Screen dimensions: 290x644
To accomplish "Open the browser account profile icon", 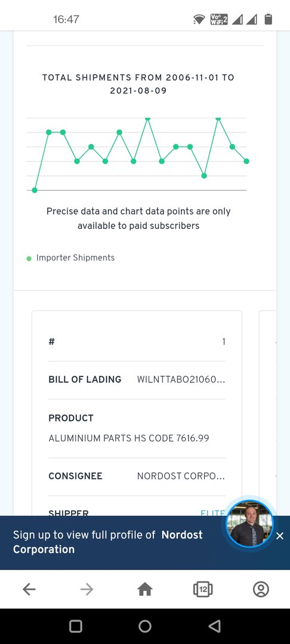I will pyautogui.click(x=261, y=589).
